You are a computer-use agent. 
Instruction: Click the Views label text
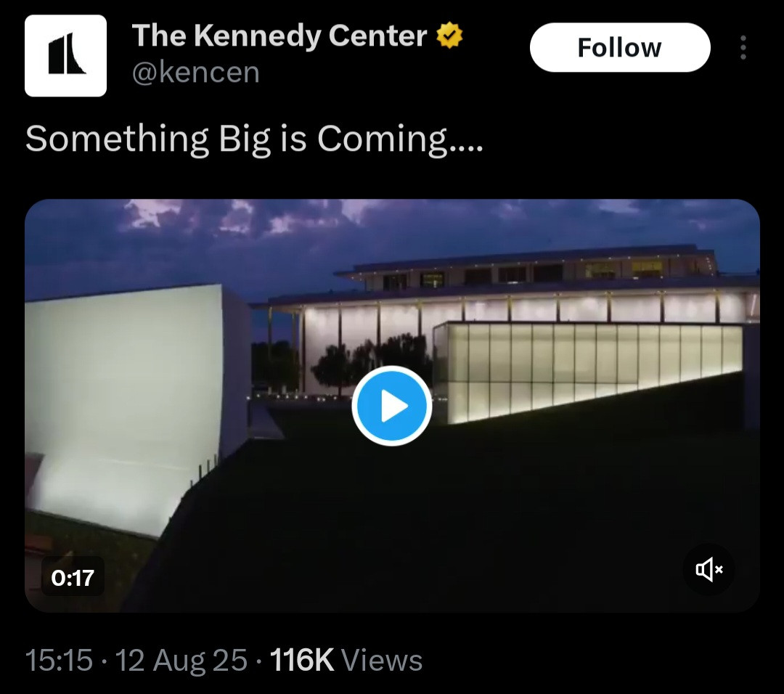point(382,660)
